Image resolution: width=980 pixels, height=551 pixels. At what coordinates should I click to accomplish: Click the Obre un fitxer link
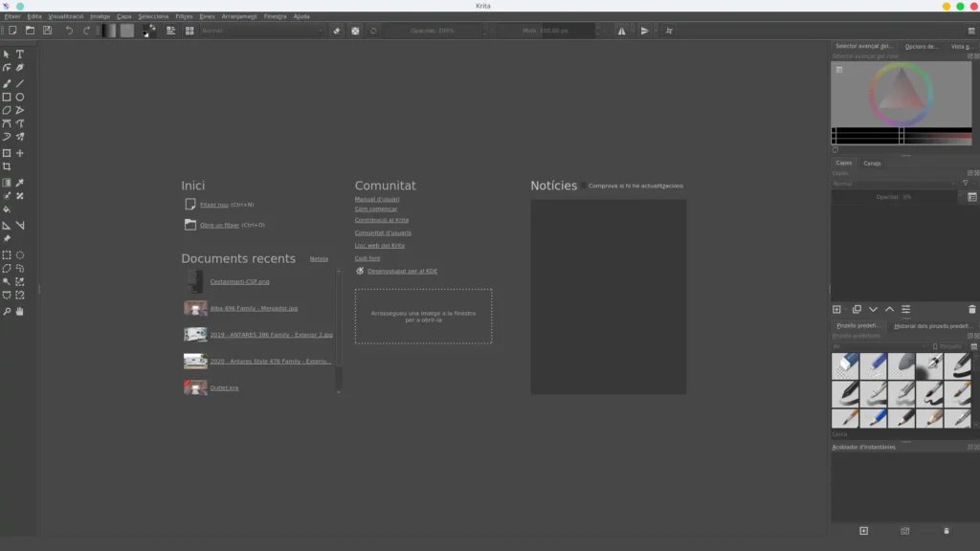point(219,225)
